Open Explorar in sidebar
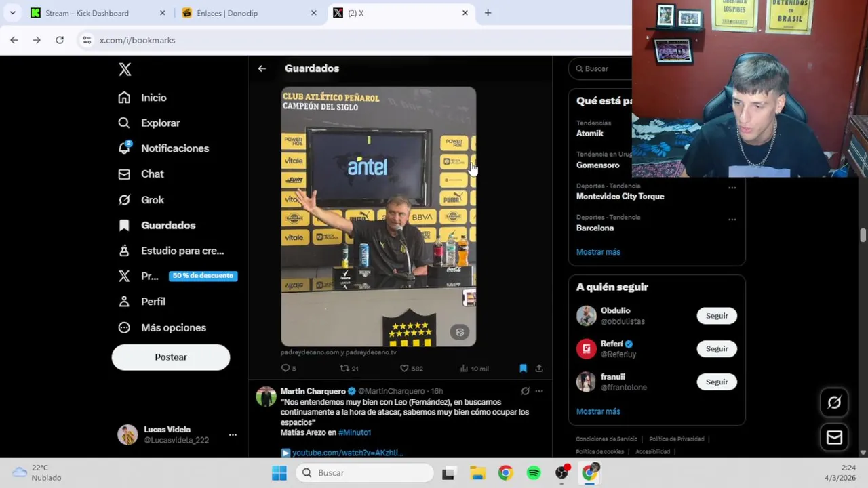Screen dimensions: 868x488 149,123
